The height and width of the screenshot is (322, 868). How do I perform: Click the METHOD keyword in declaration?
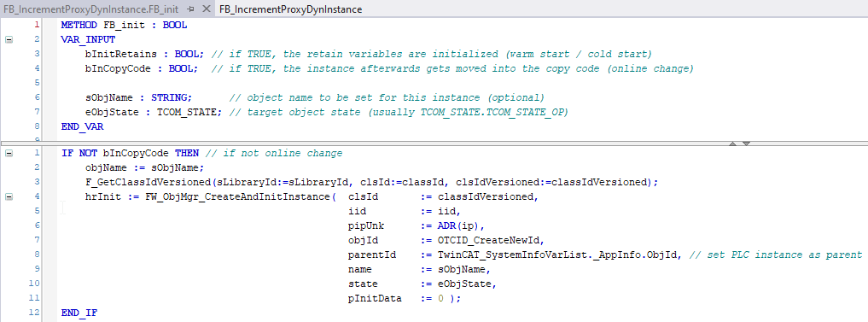coord(79,26)
